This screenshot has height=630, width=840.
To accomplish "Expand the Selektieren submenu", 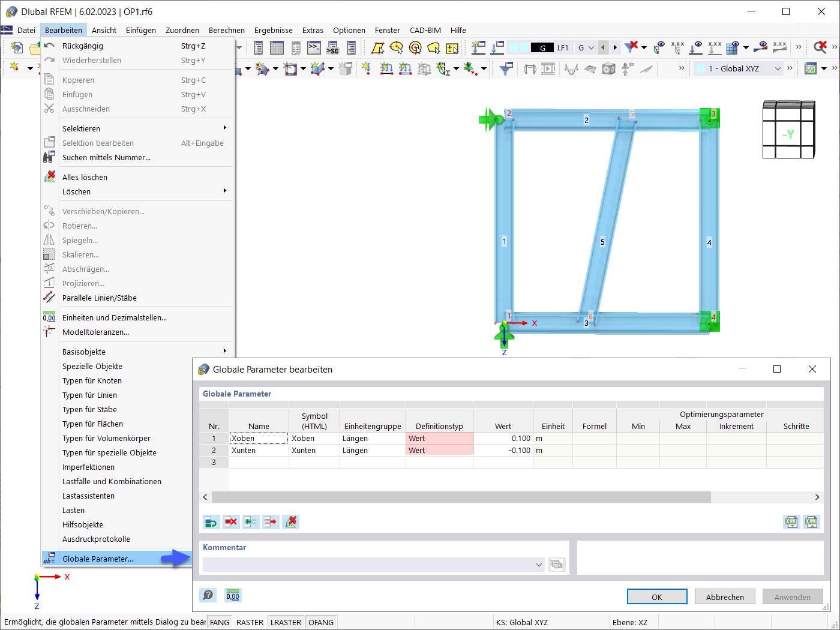I will click(x=137, y=128).
